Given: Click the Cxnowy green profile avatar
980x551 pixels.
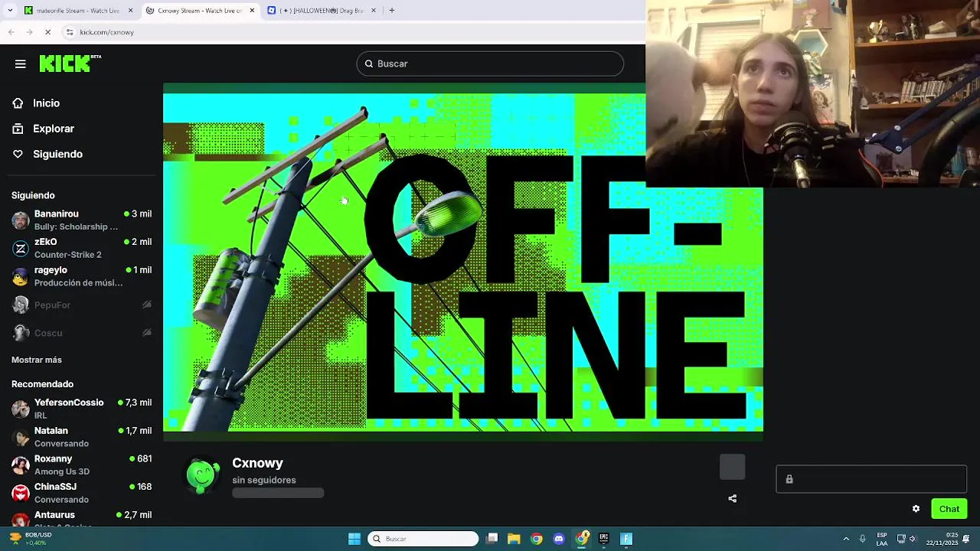Looking at the screenshot, I should point(203,475).
